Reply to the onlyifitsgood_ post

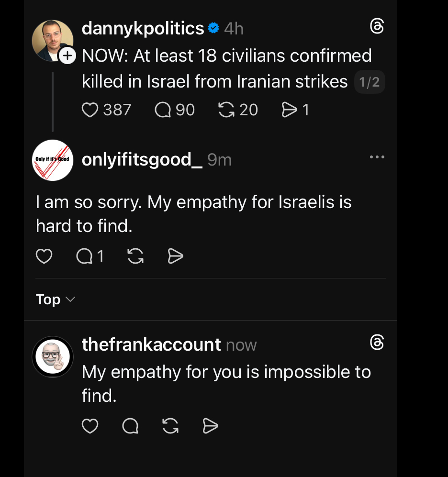tap(84, 257)
